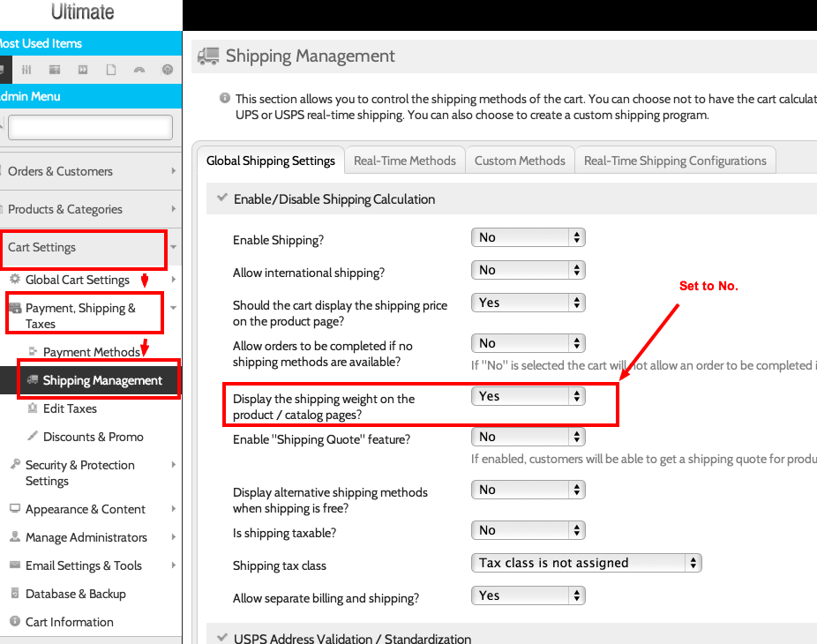Click the sliders icon in Most Used Items
Image resolution: width=817 pixels, height=644 pixels.
pyautogui.click(x=26, y=70)
